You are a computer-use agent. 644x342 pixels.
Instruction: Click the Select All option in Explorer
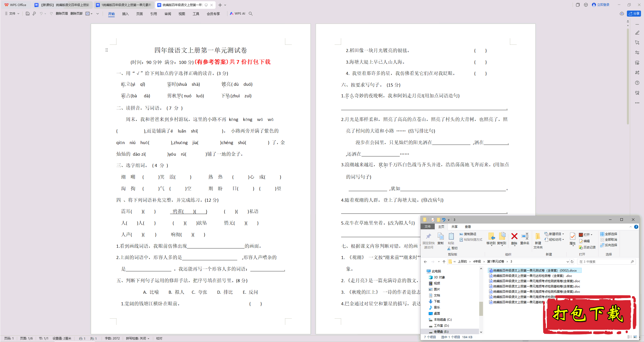click(x=609, y=234)
